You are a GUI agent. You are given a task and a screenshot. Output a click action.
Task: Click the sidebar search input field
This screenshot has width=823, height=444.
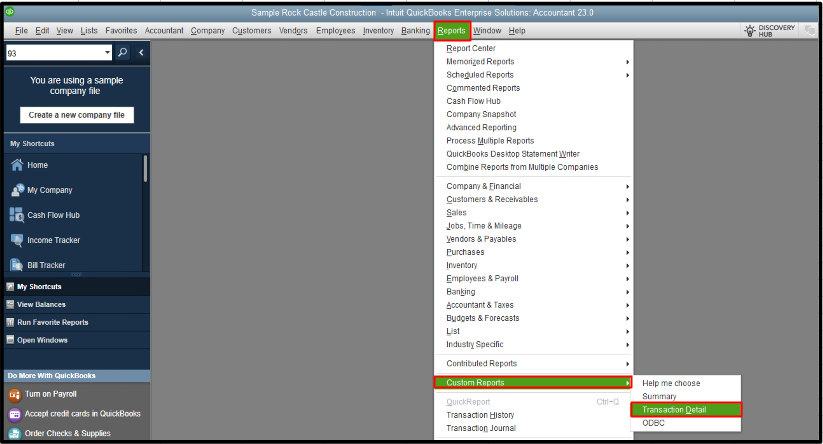tap(54, 53)
